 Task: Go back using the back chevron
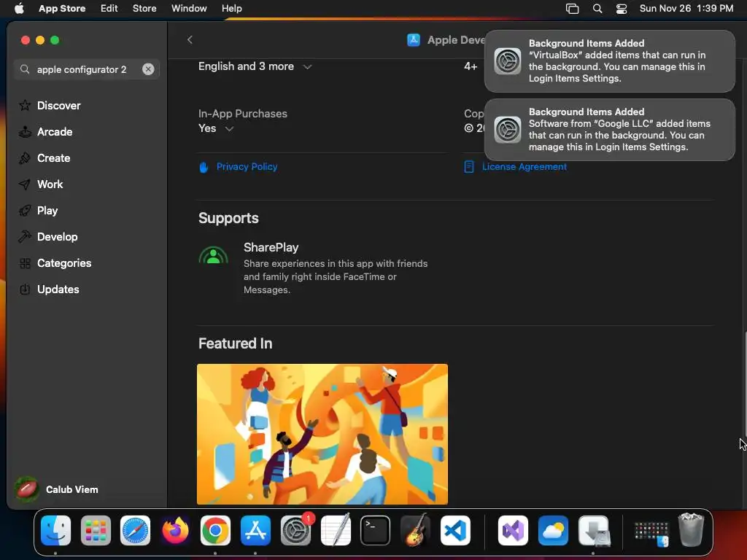190,39
